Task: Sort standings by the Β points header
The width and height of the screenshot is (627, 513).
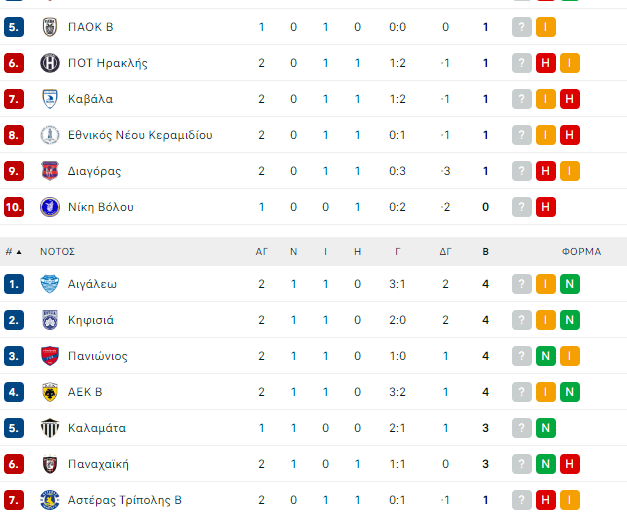Action: coord(486,252)
